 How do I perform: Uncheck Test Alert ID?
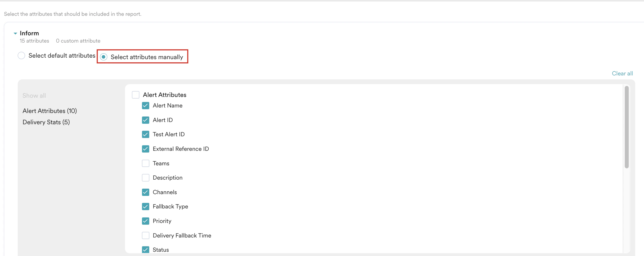point(145,134)
